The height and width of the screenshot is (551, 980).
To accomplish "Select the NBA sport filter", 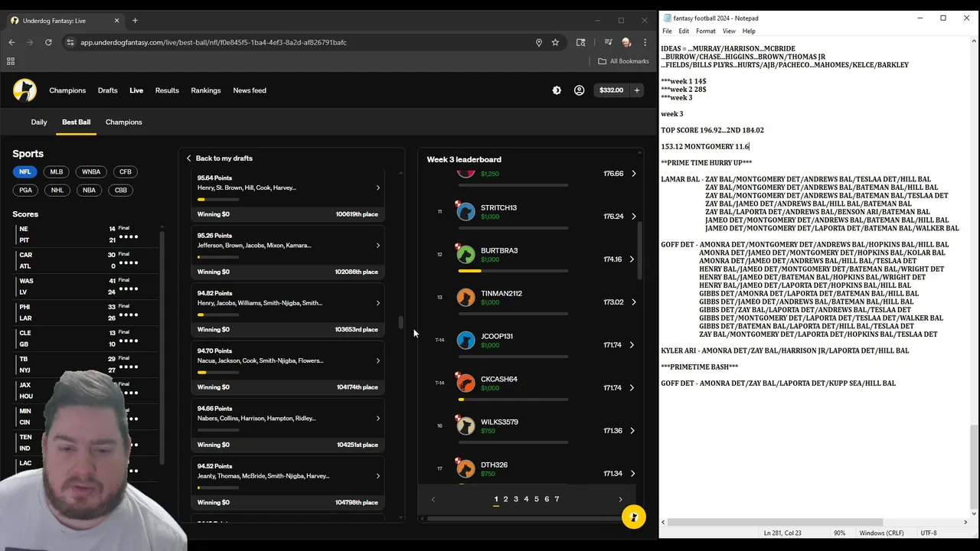I will pyautogui.click(x=89, y=191).
